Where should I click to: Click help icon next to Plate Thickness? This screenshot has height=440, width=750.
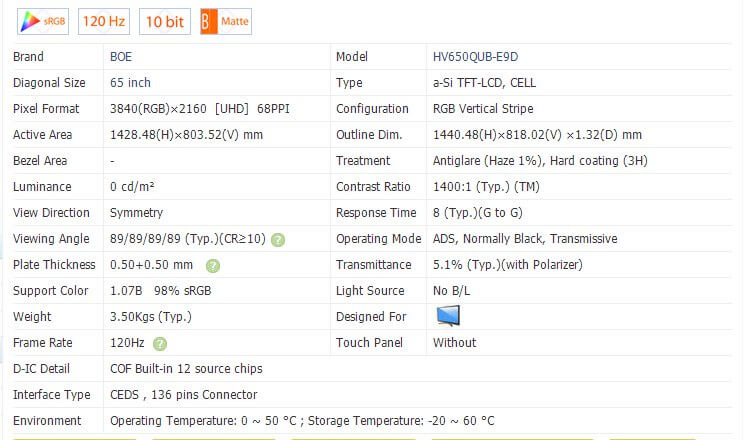[x=213, y=265]
